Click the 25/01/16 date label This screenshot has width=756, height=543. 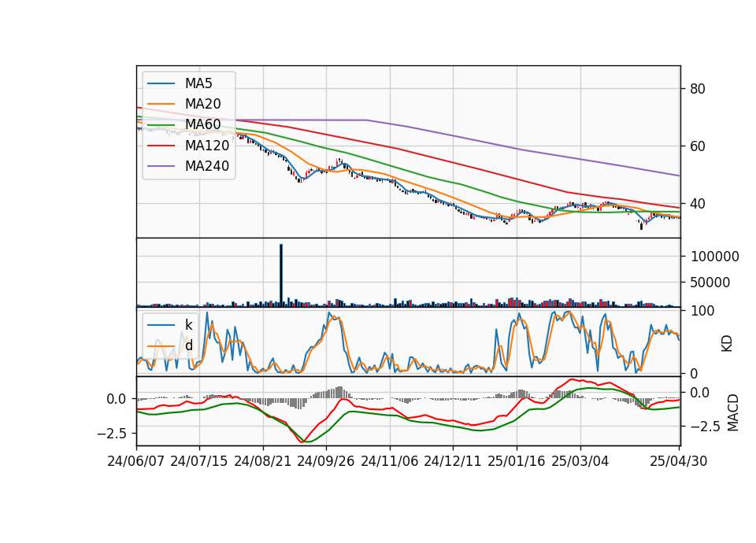pyautogui.click(x=517, y=462)
